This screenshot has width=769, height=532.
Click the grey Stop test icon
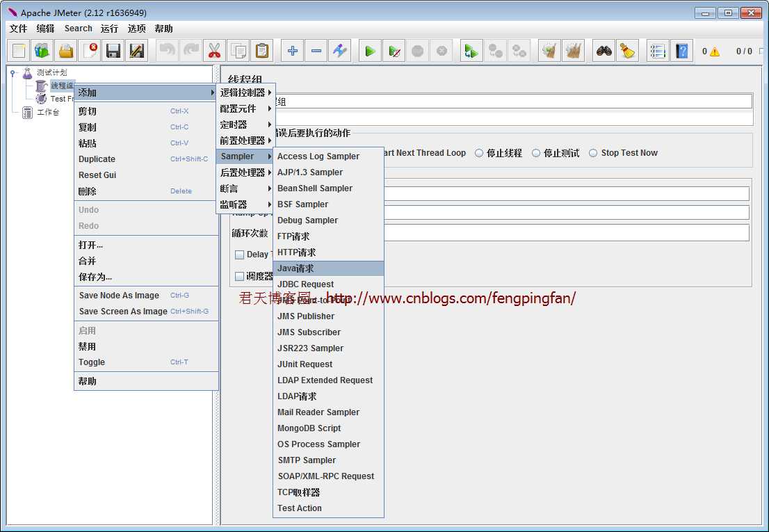coord(417,51)
